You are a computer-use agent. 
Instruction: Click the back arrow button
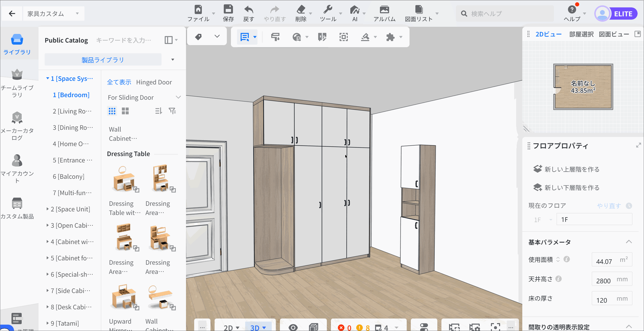tap(12, 14)
